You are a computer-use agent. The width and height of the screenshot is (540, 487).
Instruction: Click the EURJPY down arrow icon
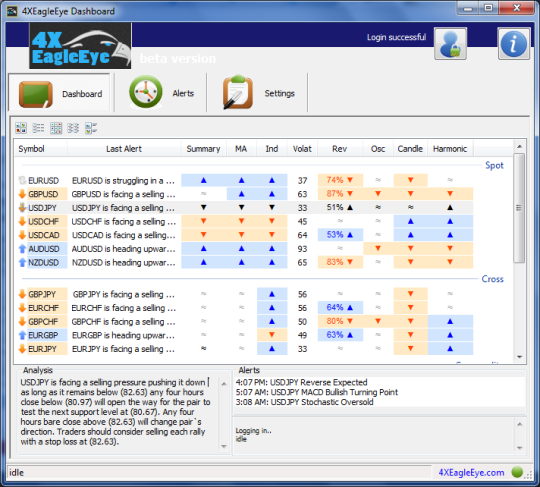[22, 349]
